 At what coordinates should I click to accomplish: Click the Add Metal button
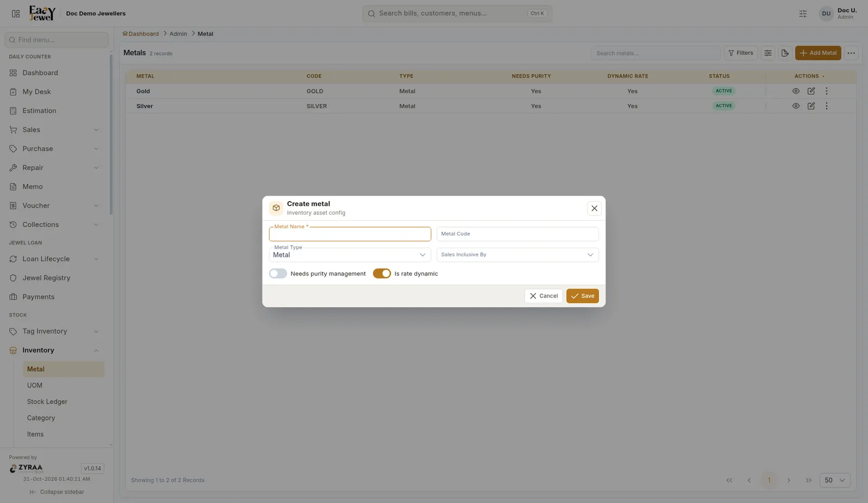(x=818, y=53)
